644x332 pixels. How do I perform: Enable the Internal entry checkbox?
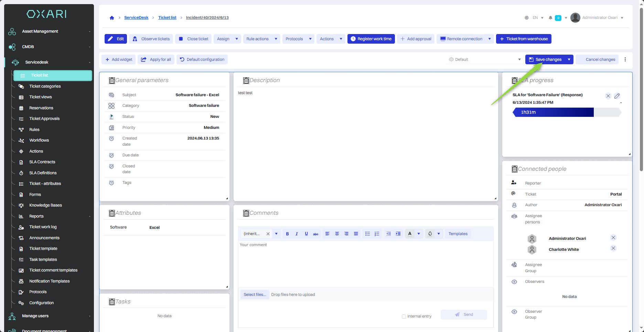pos(404,317)
